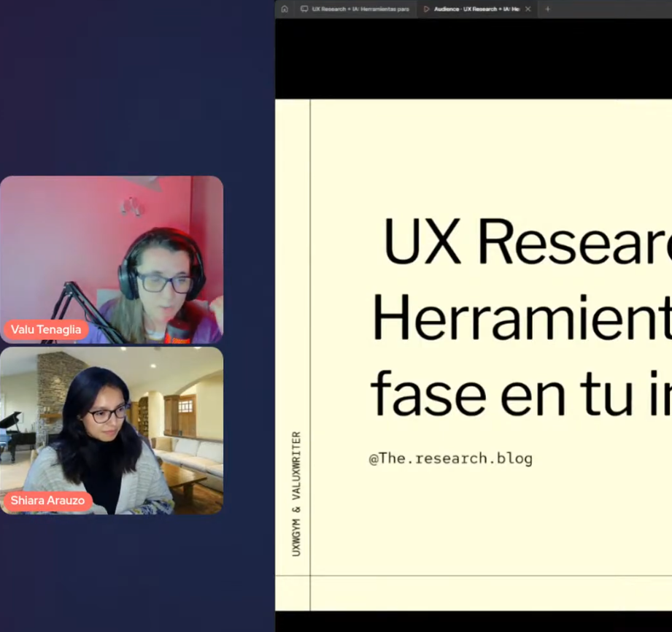Click the play triangle icon on the Audience tab

click(x=425, y=9)
